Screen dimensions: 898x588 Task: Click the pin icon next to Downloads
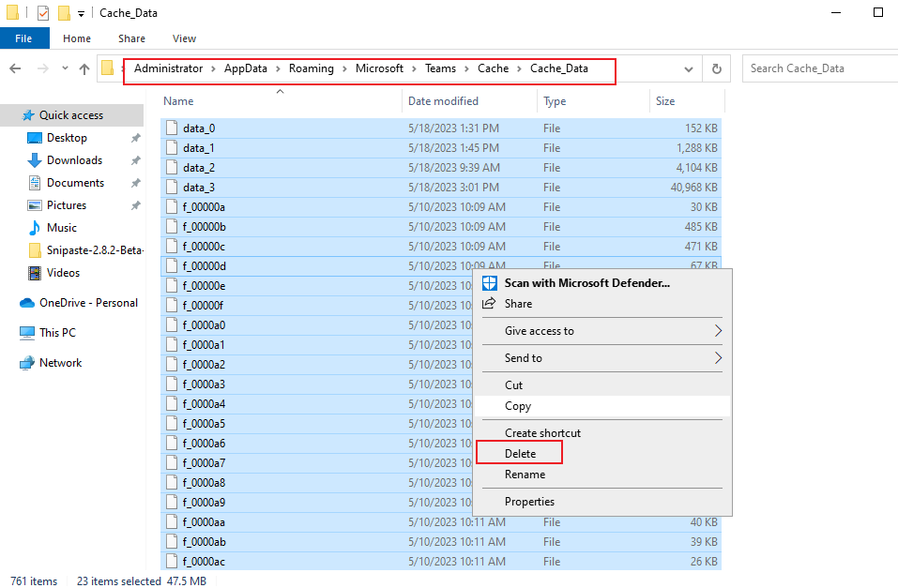click(x=135, y=160)
